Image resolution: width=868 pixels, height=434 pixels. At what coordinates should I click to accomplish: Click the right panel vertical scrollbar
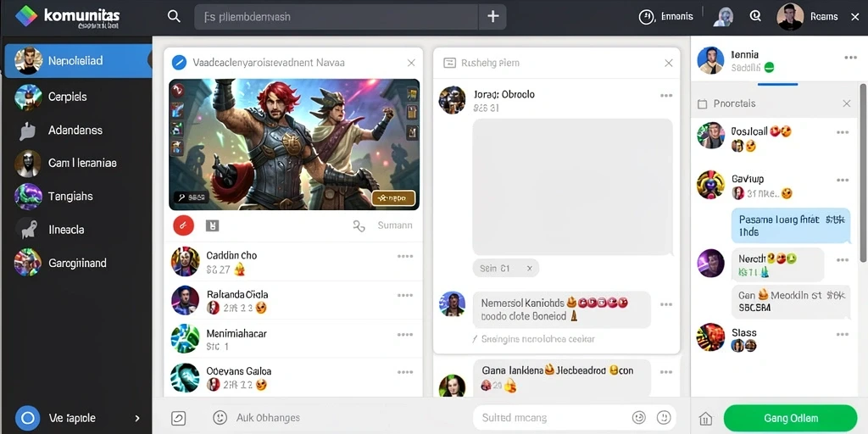(x=863, y=171)
